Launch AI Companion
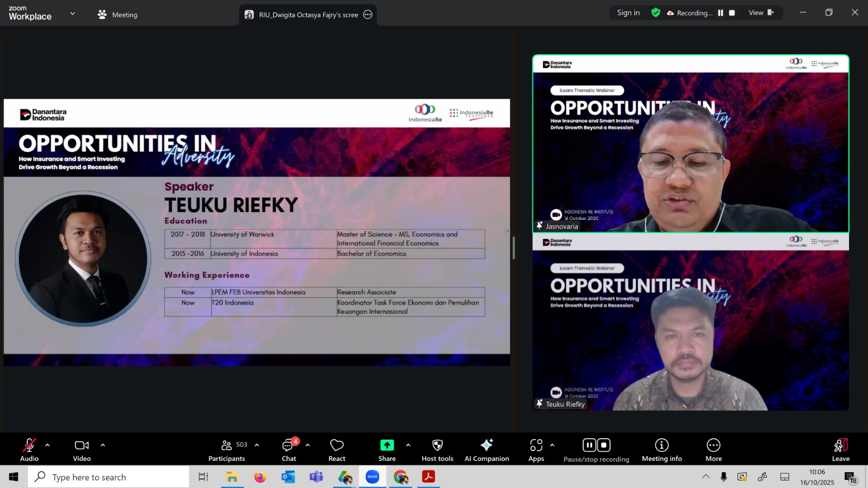Image resolution: width=868 pixels, height=488 pixels. [487, 450]
